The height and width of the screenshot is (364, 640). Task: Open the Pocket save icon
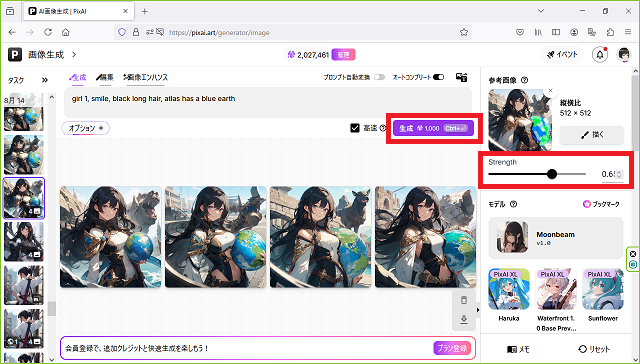pyautogui.click(x=520, y=32)
